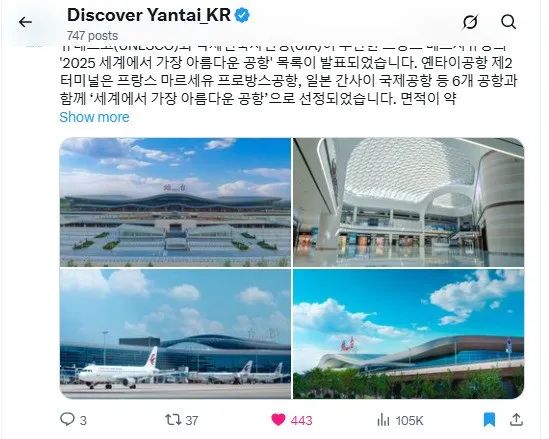Click the 443 likes count
Screen dimensions: 549x439
301,420
